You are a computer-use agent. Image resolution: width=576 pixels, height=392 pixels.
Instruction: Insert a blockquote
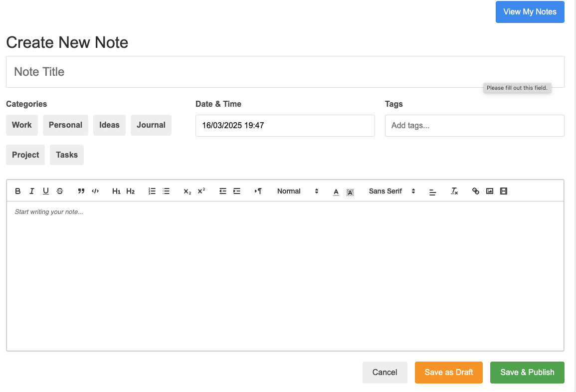(81, 191)
